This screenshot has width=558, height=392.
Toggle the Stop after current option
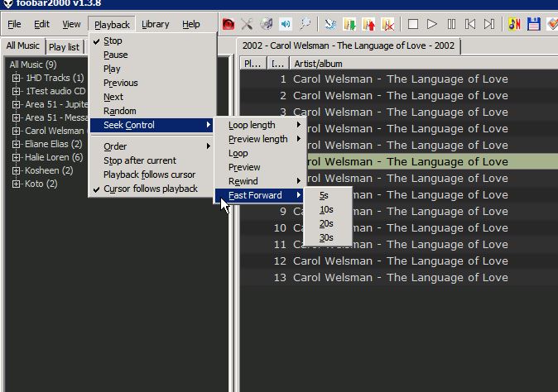(139, 160)
